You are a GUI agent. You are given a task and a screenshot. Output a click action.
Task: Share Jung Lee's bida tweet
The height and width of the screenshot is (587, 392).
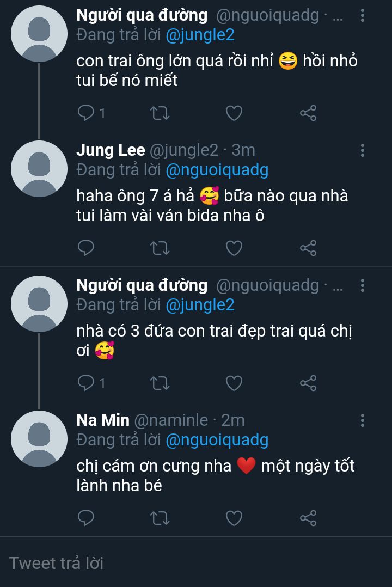pyautogui.click(x=308, y=248)
